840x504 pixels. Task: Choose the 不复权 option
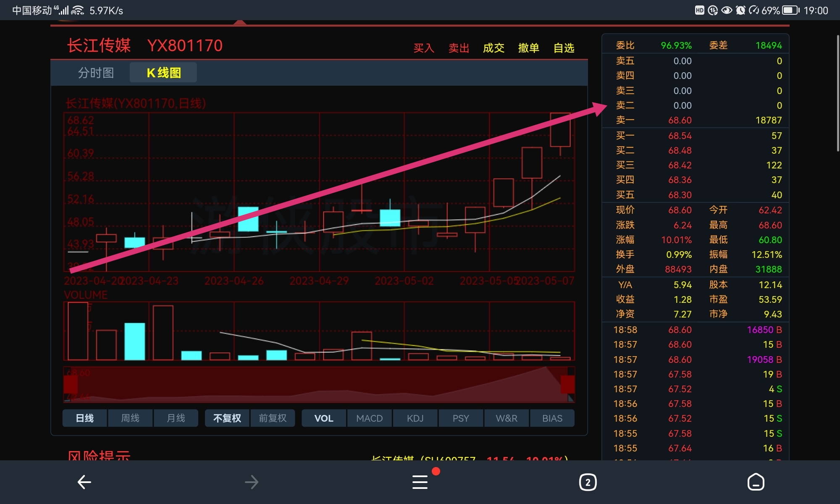(227, 418)
